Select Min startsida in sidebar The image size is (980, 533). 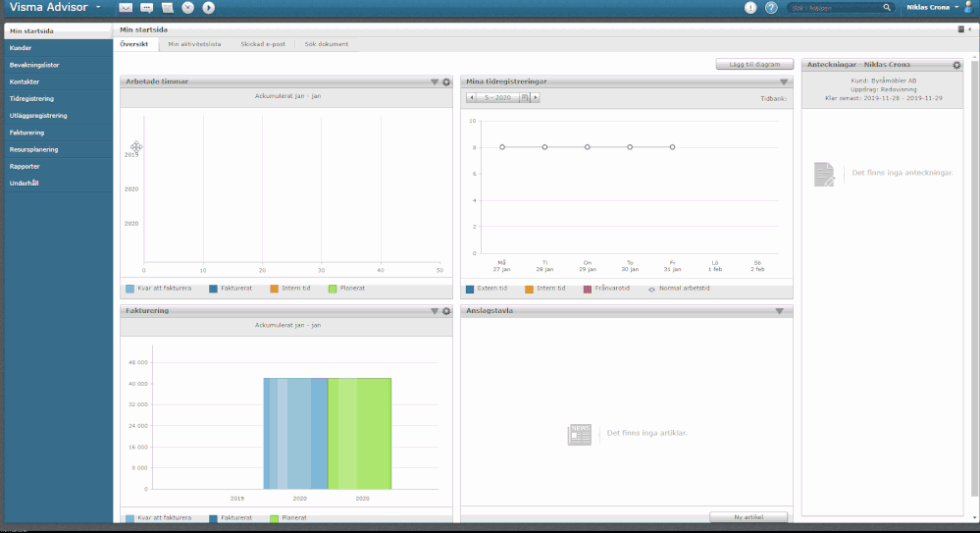pyautogui.click(x=58, y=30)
